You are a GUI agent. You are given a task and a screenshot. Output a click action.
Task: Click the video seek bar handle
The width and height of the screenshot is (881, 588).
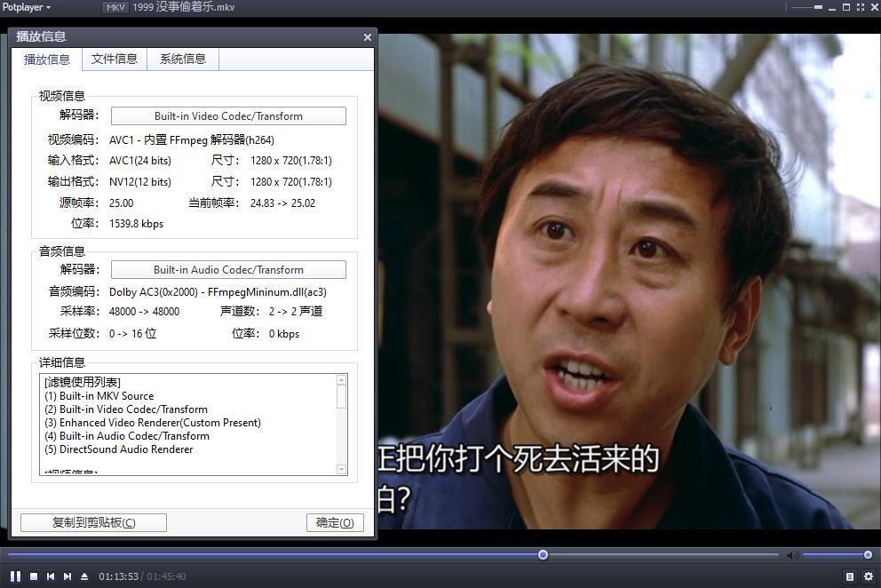tap(543, 555)
